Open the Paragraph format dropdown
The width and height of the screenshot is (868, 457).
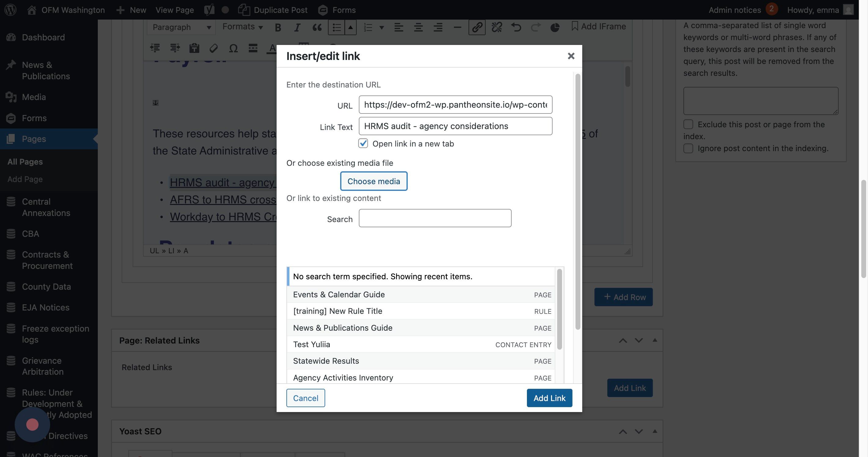pyautogui.click(x=181, y=27)
